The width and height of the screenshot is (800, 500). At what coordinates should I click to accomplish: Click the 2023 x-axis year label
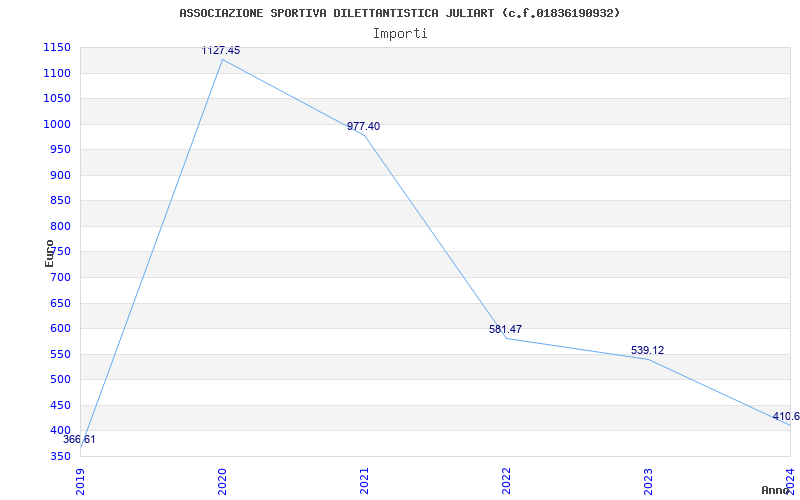pos(648,481)
